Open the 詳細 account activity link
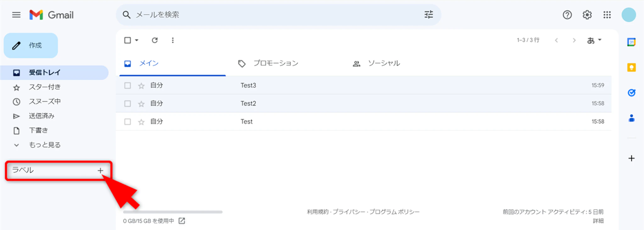 pyautogui.click(x=598, y=221)
